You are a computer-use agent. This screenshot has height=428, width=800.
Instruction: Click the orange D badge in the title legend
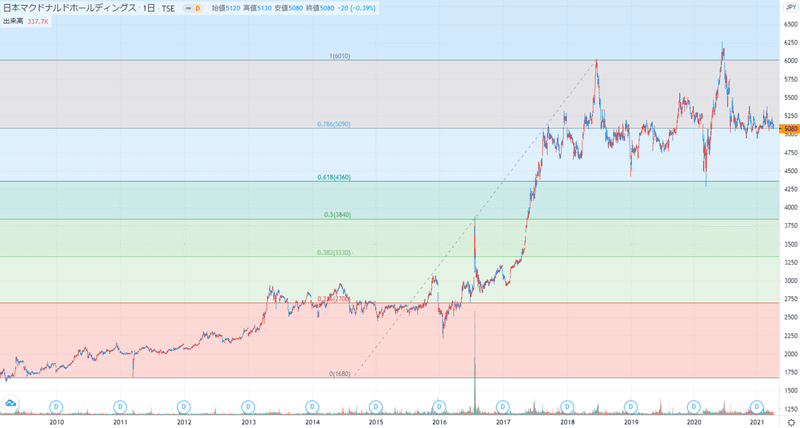[197, 8]
